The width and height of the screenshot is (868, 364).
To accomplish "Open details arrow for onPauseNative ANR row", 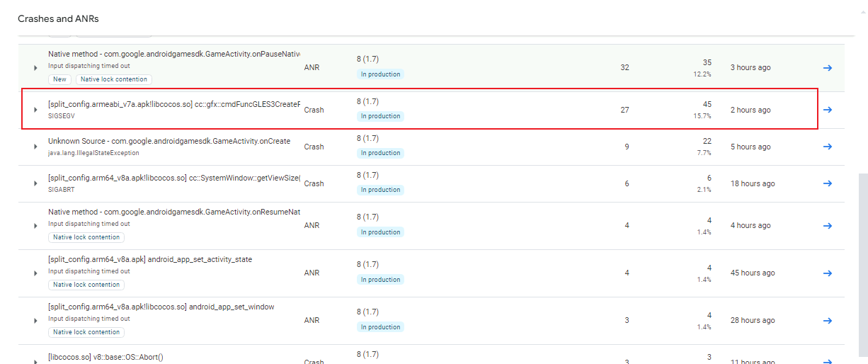I will coord(827,68).
